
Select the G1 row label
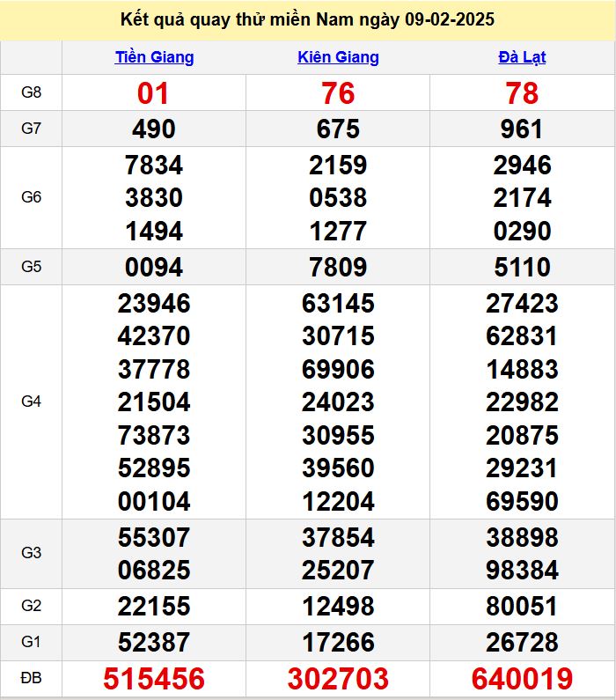point(31,642)
